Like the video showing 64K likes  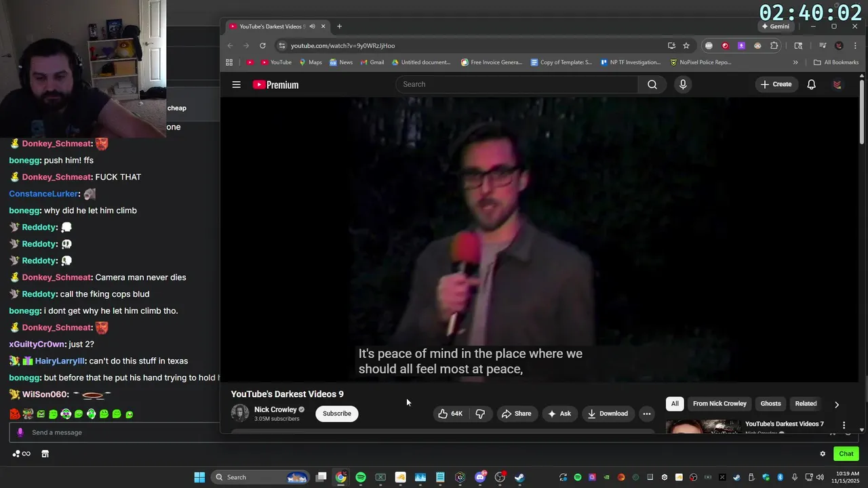(x=452, y=413)
